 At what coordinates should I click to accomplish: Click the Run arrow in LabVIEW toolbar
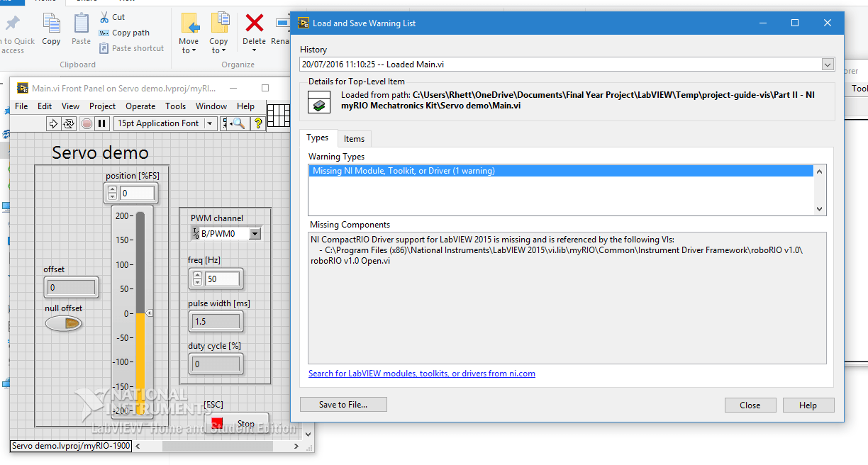[53, 123]
